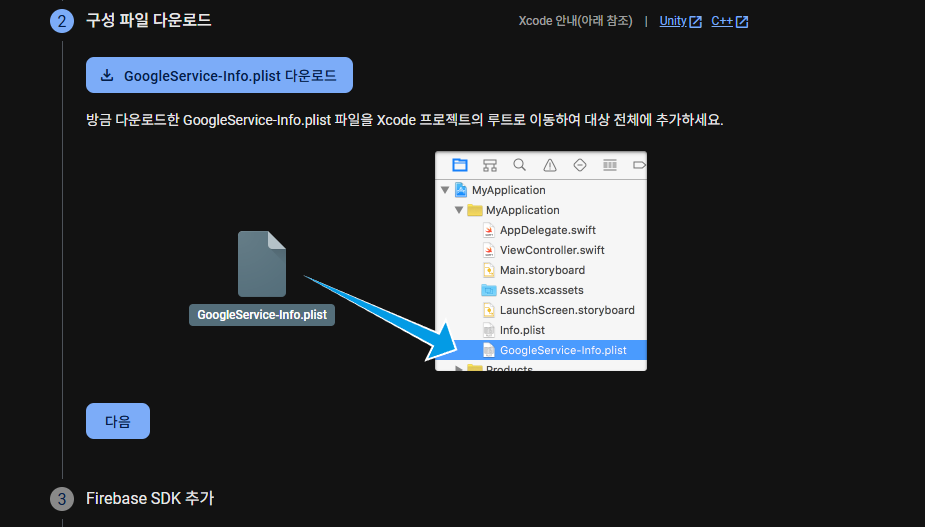Click the Xcode 안내(아래 참조) text
Screen dimensions: 925x527
pyautogui.click(x=575, y=21)
